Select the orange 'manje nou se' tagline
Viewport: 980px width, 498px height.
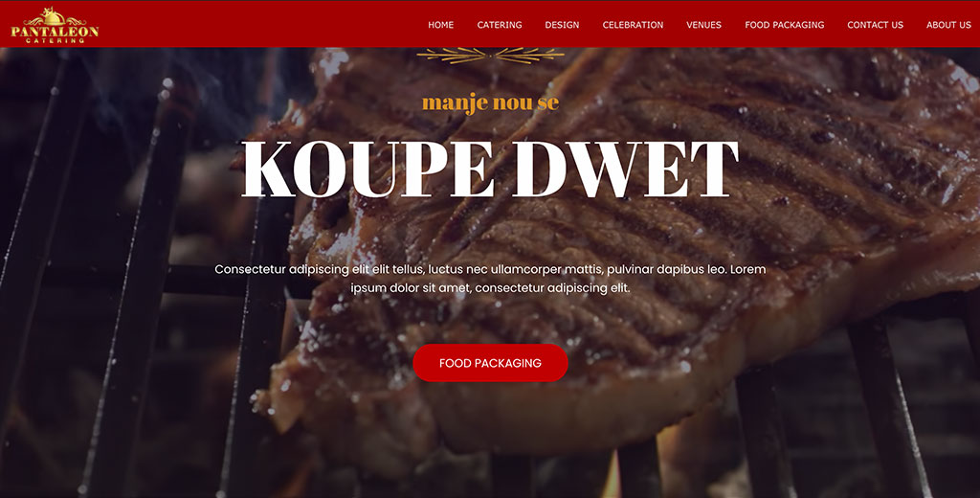491,102
